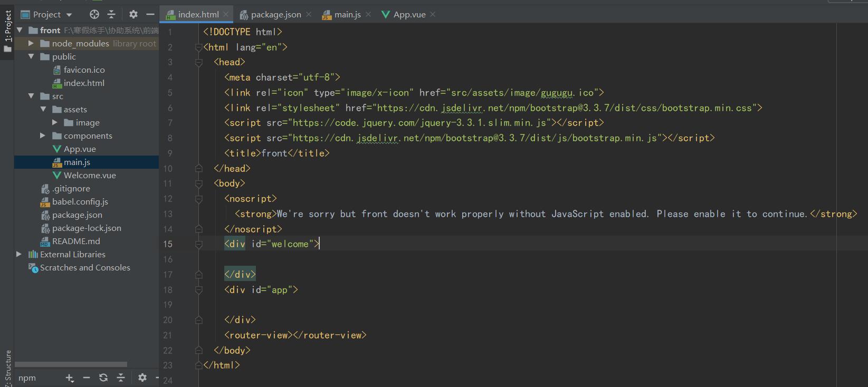This screenshot has height=387, width=868.
Task: Click the horizontal scrollbar of Project panel
Action: tap(71, 364)
